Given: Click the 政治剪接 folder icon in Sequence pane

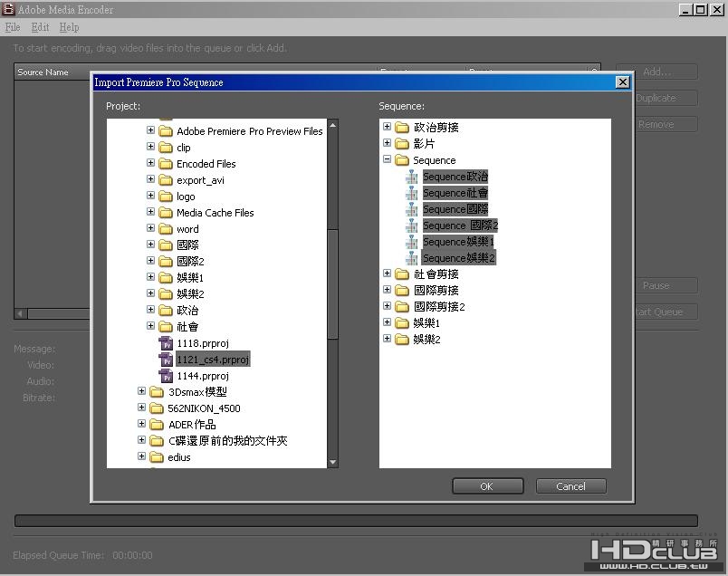Looking at the screenshot, I should point(402,128).
